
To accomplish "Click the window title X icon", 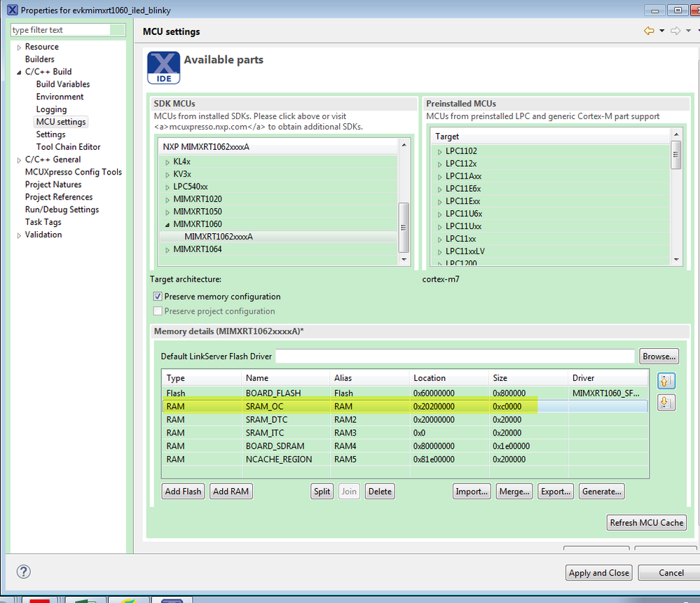I will [13, 10].
